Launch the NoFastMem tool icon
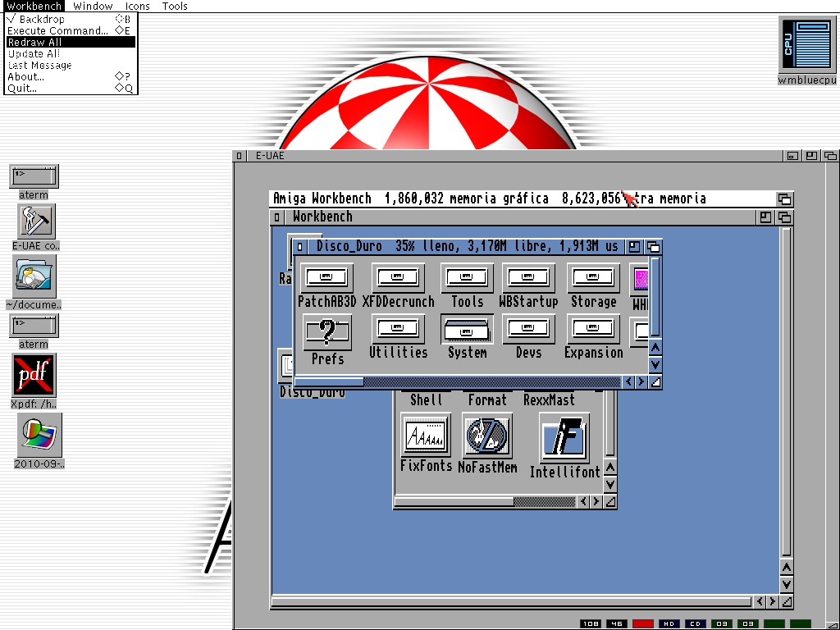840x630 pixels. click(487, 435)
